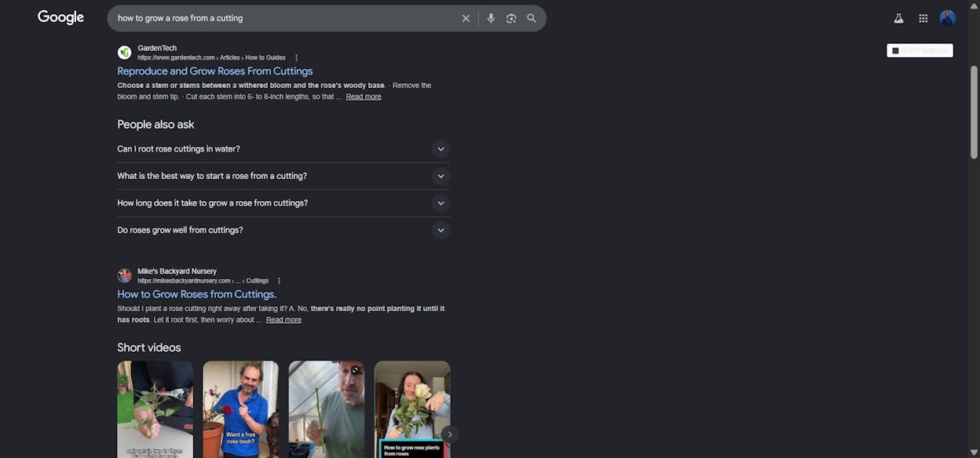
Task: Expand "Can I root rose cuttings in water?"
Action: 283,148
